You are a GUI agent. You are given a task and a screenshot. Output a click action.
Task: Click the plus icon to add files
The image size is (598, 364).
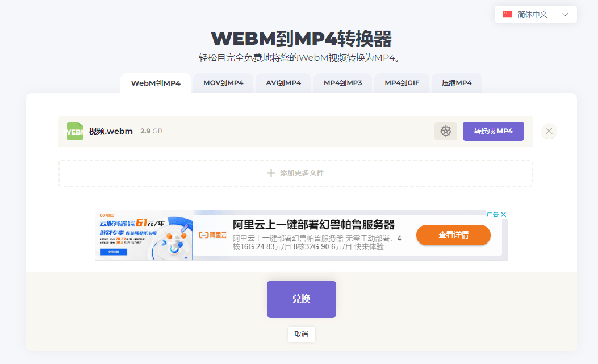[x=271, y=173]
